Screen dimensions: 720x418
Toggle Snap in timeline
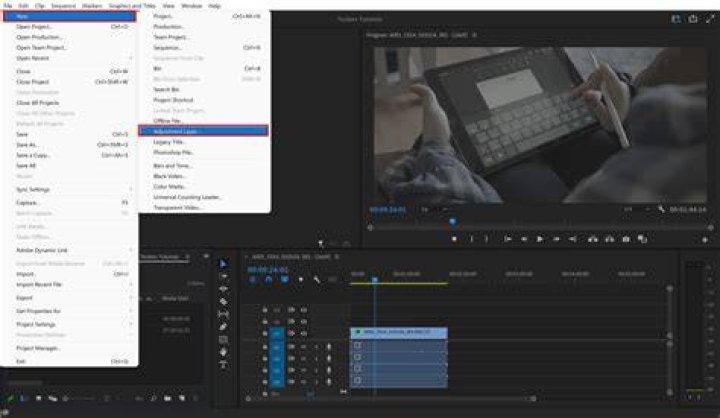[x=269, y=279]
